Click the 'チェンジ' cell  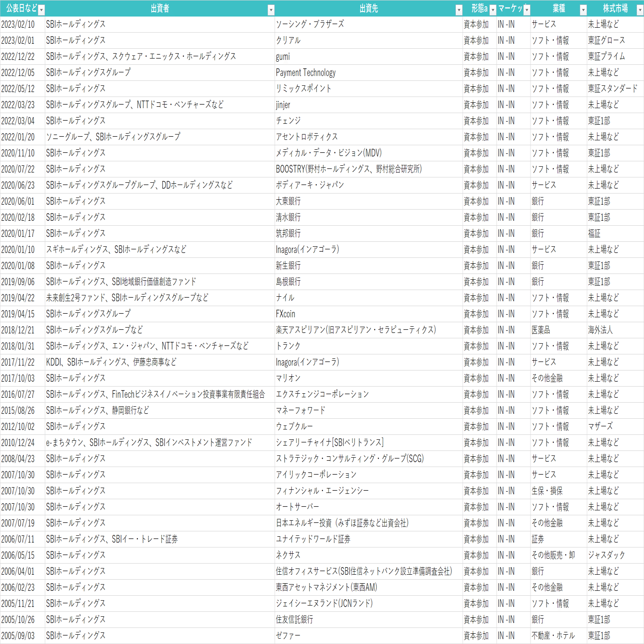click(369, 121)
